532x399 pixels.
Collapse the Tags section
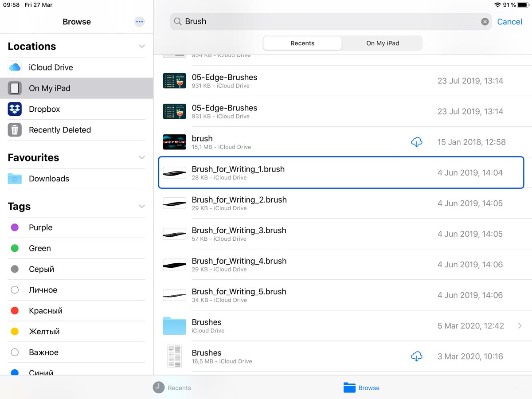tap(142, 206)
